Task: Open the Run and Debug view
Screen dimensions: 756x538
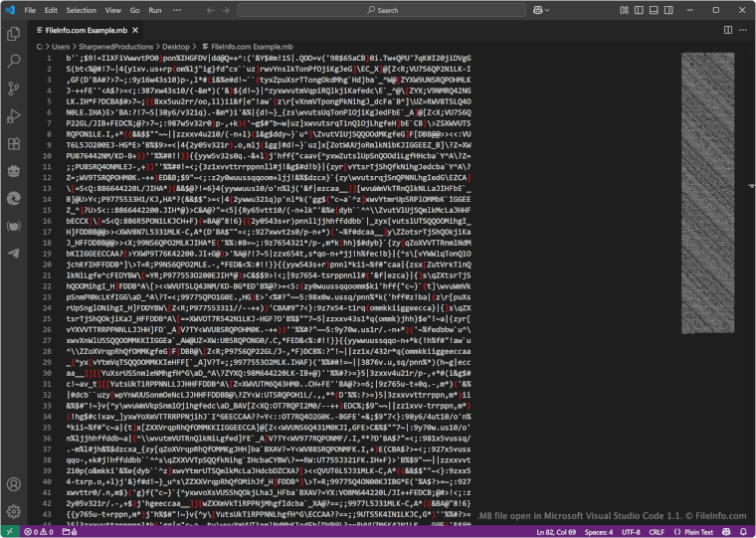Action: (x=13, y=115)
